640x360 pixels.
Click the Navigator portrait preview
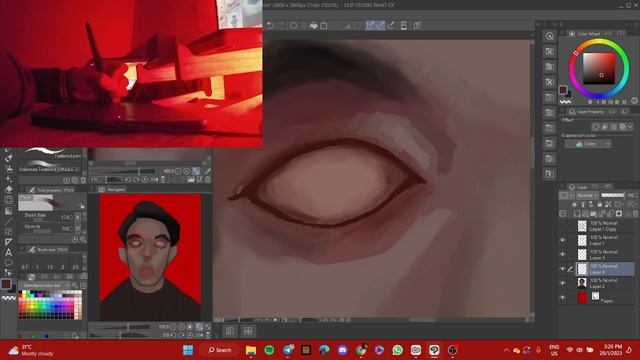point(150,257)
